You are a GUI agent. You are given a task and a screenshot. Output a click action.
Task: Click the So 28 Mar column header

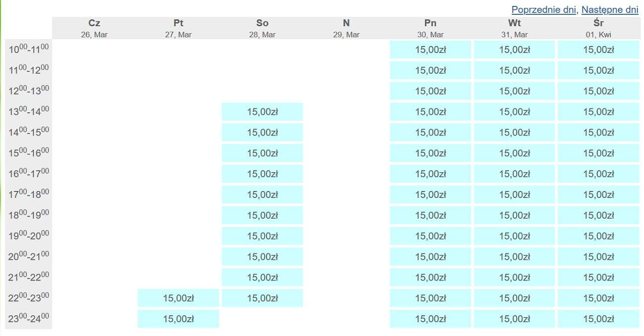click(x=263, y=28)
